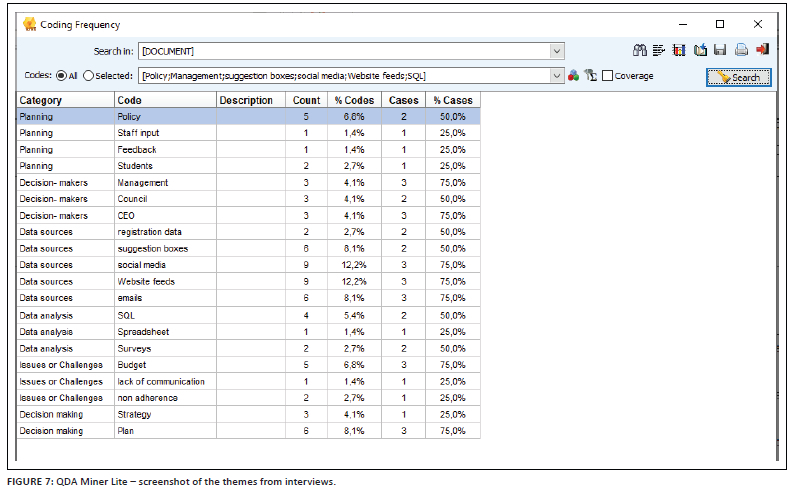The height and width of the screenshot is (493, 798).
Task: Expand the Search in dropdown
Action: 557,50
